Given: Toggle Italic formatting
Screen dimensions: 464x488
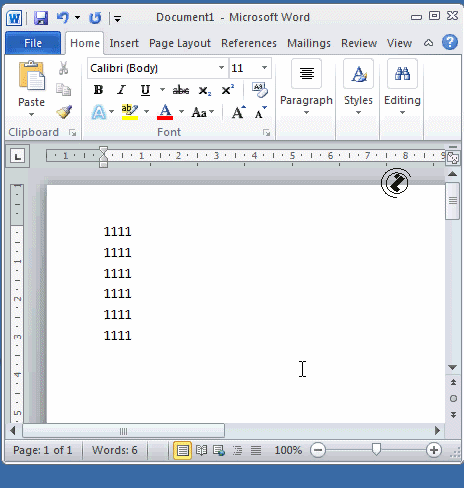Looking at the screenshot, I should (122, 90).
